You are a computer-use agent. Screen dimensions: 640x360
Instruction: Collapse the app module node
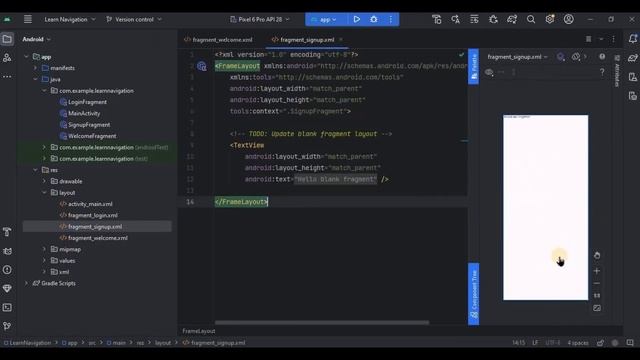click(27, 57)
